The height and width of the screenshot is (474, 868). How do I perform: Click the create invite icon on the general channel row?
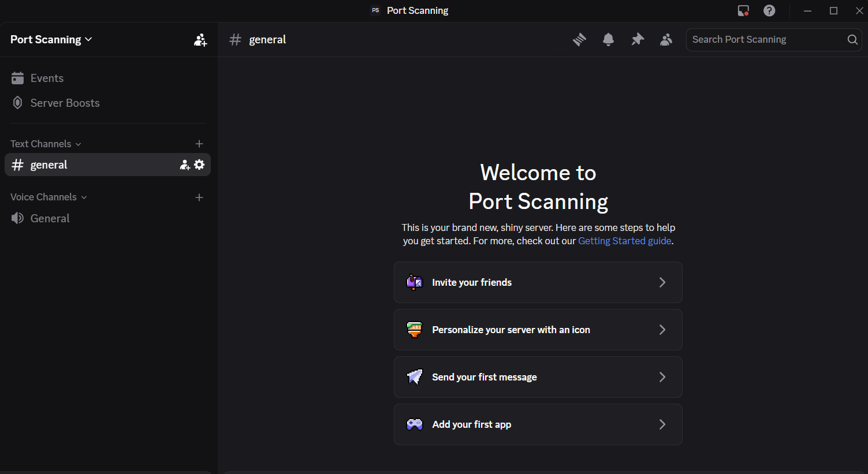(x=185, y=165)
